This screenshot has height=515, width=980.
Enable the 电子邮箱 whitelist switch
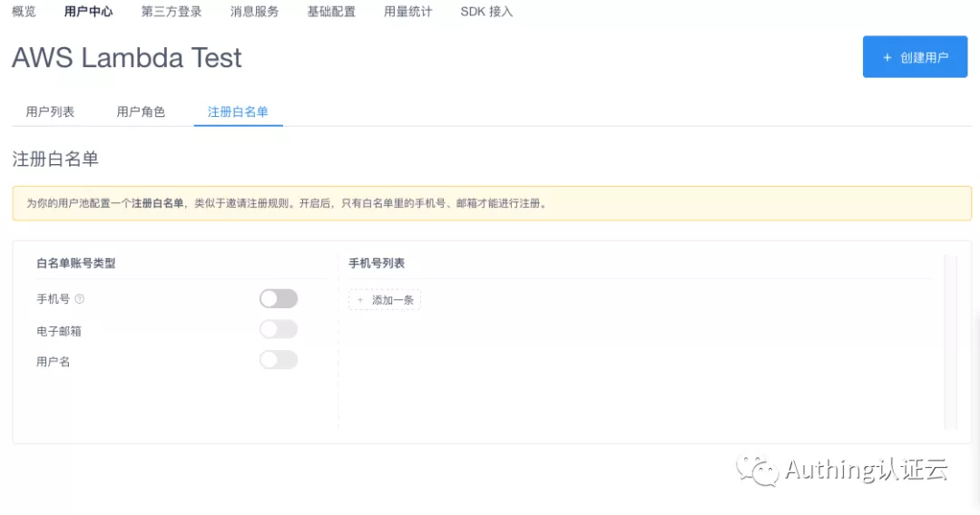[279, 330]
